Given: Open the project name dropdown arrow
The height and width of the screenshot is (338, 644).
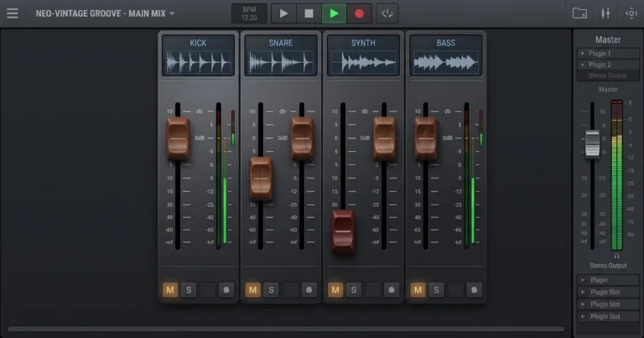Looking at the screenshot, I should [172, 13].
